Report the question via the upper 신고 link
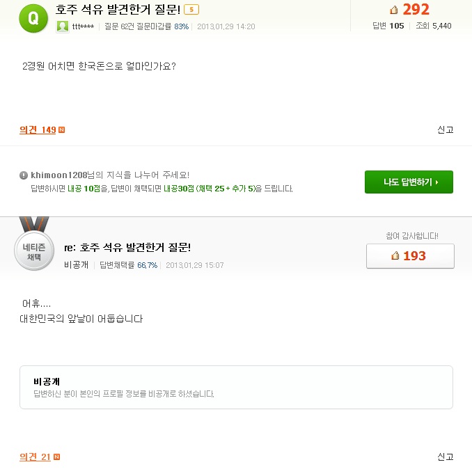Image resolution: width=472 pixels, height=476 pixels. tap(445, 129)
